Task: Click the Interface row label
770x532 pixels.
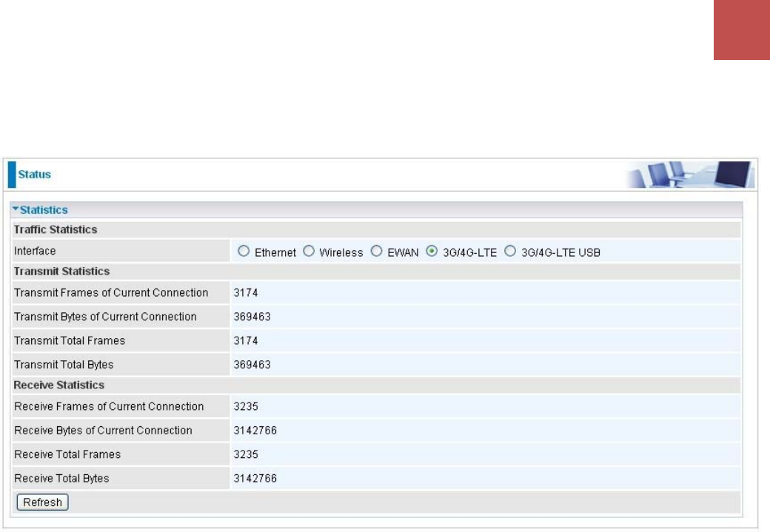Action: [x=35, y=251]
